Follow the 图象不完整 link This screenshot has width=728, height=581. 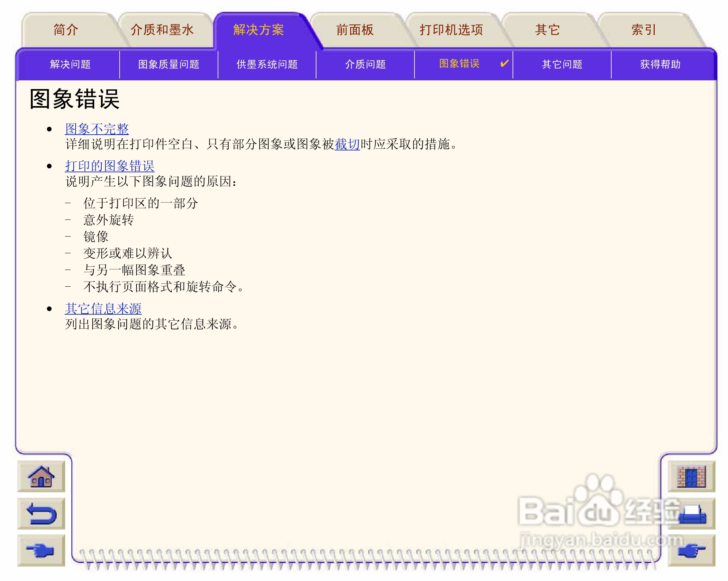click(x=97, y=129)
